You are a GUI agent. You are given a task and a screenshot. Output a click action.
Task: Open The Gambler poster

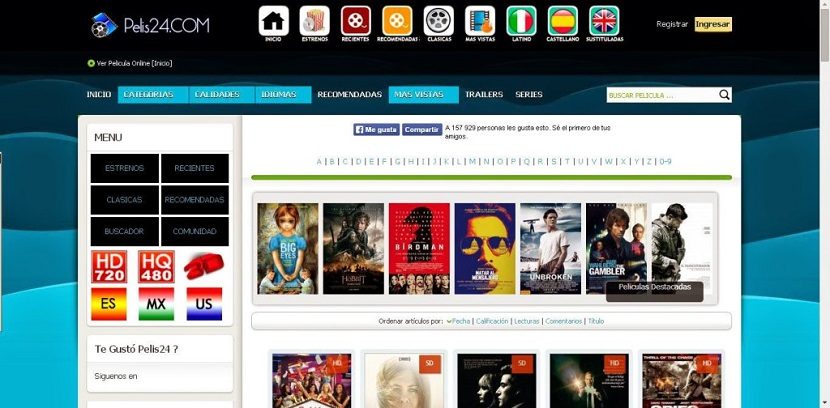click(616, 249)
